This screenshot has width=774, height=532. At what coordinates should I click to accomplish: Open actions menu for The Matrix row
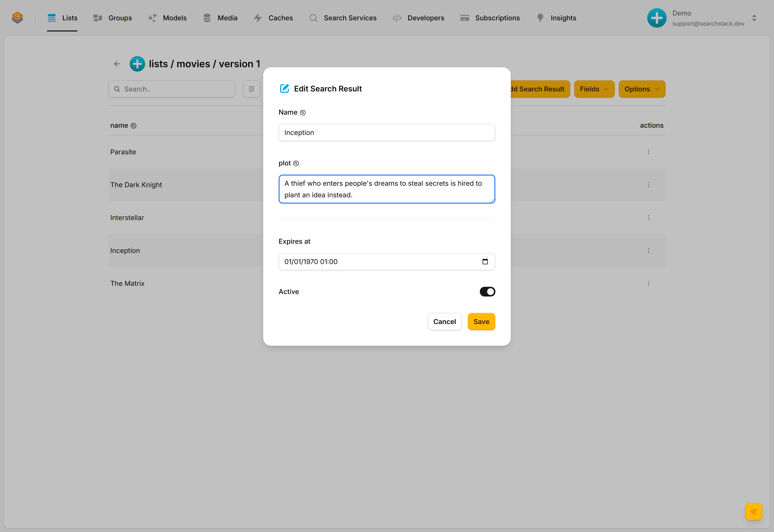click(648, 283)
